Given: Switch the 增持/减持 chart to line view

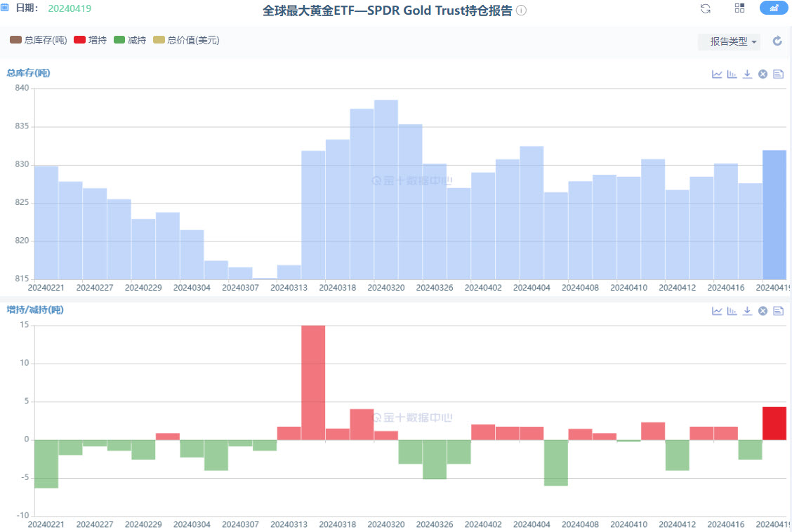Looking at the screenshot, I should pos(717,311).
